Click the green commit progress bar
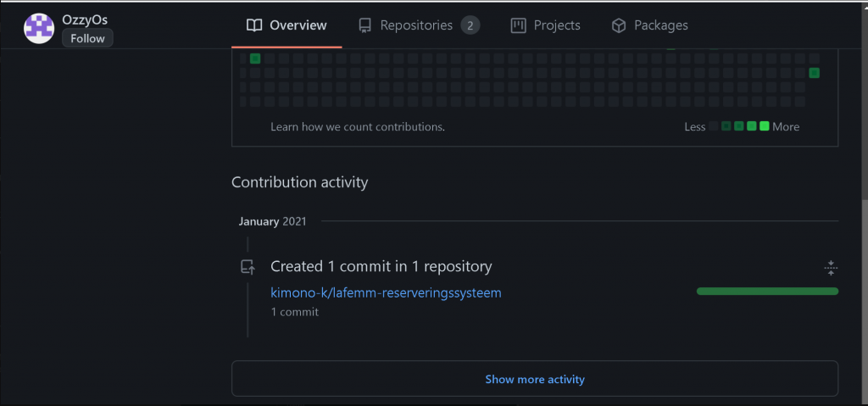 tap(767, 292)
